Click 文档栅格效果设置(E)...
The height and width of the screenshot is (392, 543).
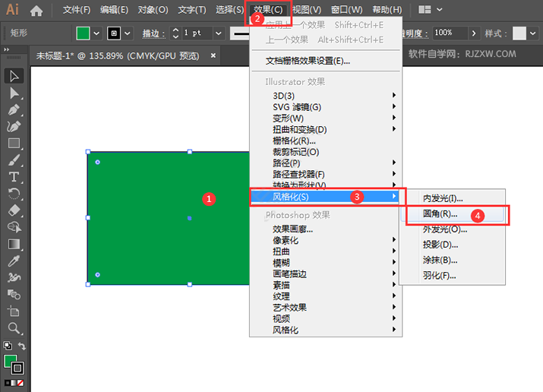pyautogui.click(x=326, y=61)
